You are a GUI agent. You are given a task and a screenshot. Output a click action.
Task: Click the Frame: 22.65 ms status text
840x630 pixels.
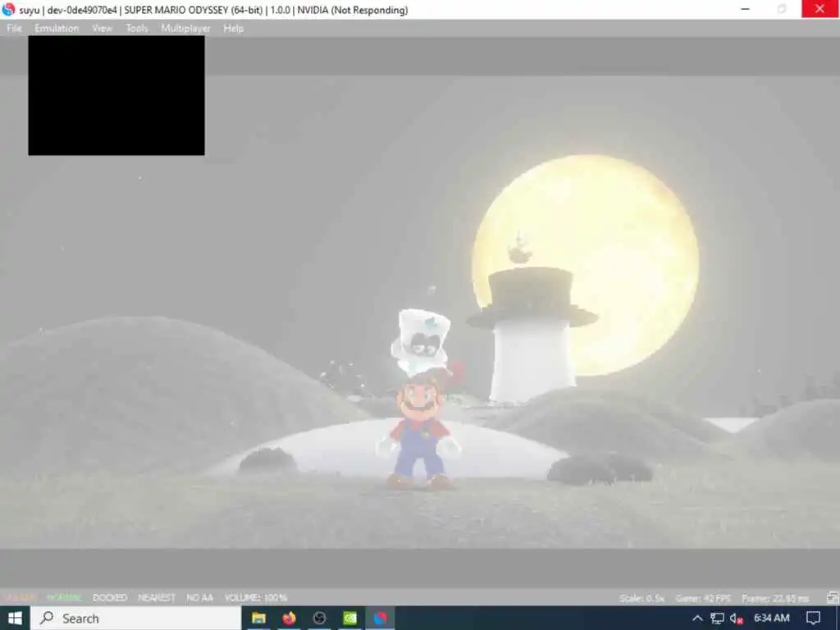click(x=775, y=598)
